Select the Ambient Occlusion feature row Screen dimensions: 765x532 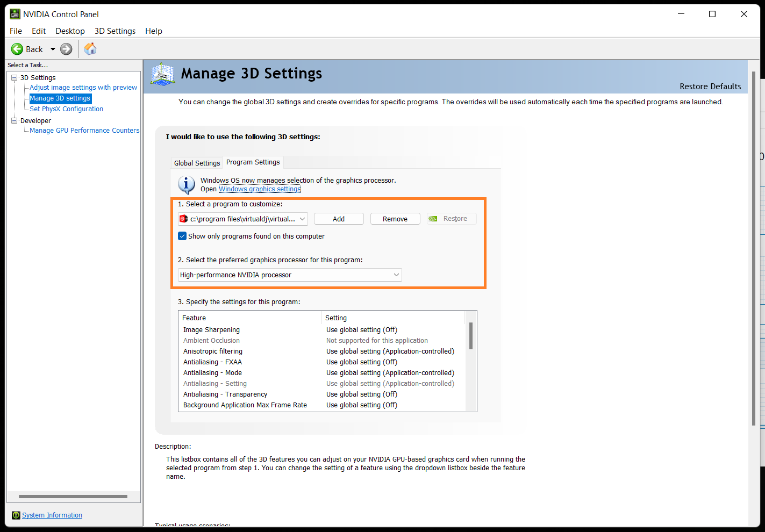(x=321, y=341)
